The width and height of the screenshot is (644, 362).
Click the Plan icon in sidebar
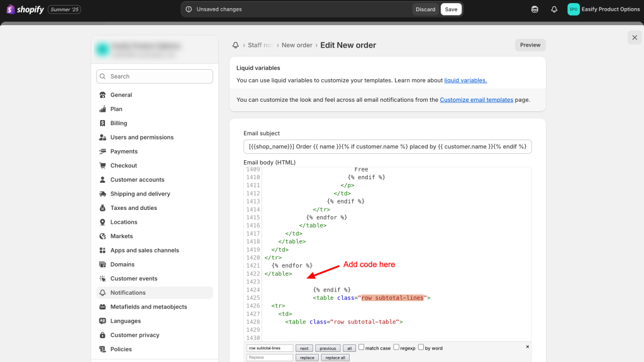coord(103,109)
